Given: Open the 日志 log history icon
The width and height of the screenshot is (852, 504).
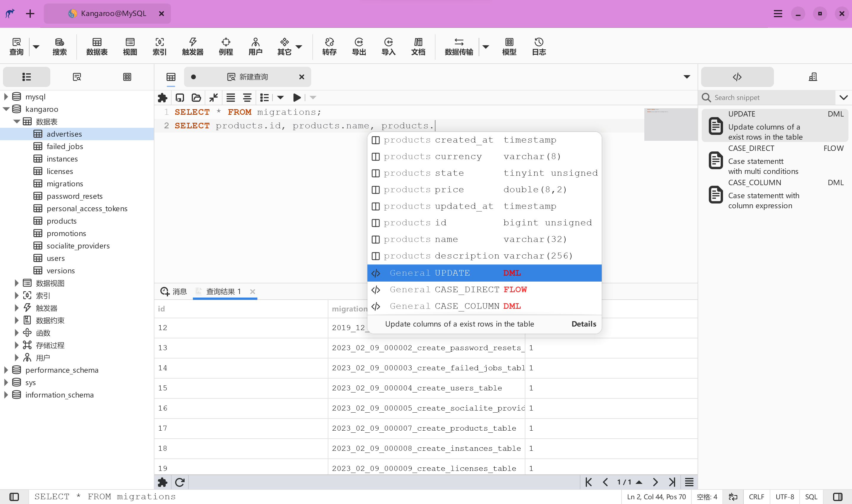Looking at the screenshot, I should (x=539, y=46).
